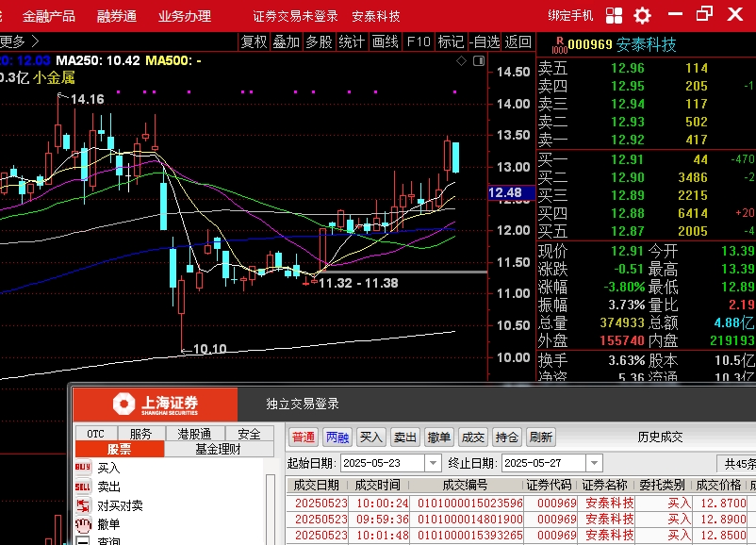The height and width of the screenshot is (545, 756).
Task: Click the 成交 toolbar button
Action: point(472,438)
